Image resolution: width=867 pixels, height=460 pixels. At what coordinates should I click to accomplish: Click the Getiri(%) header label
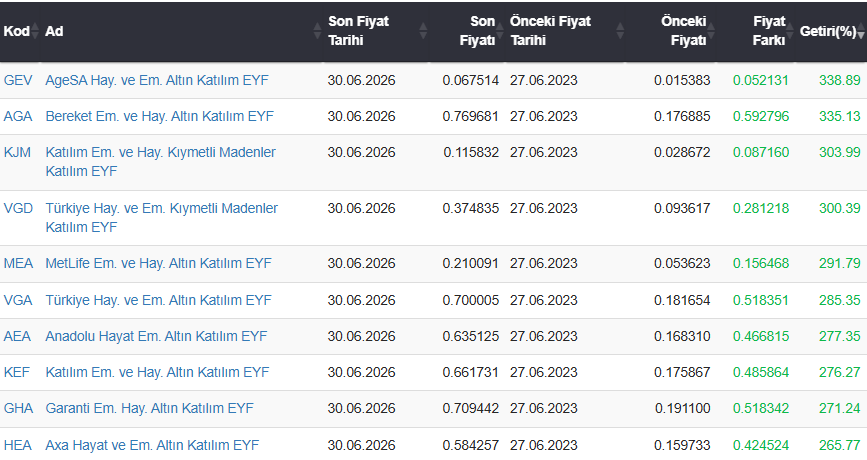click(828, 31)
